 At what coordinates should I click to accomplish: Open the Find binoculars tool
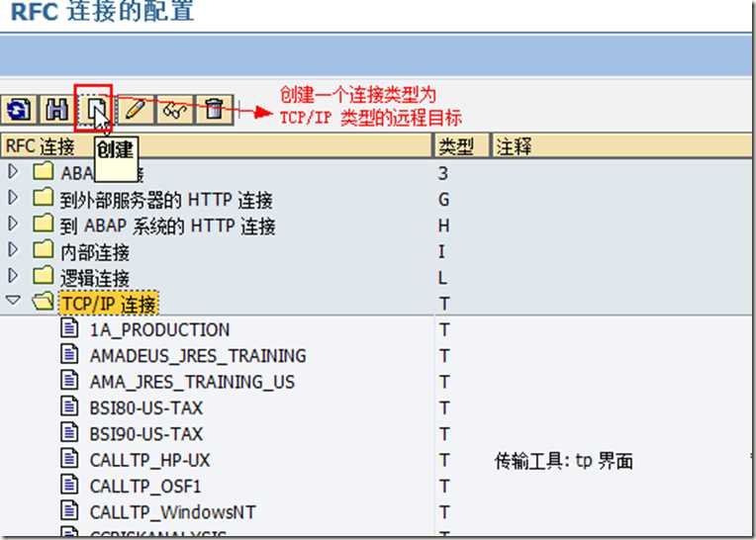coord(56,110)
